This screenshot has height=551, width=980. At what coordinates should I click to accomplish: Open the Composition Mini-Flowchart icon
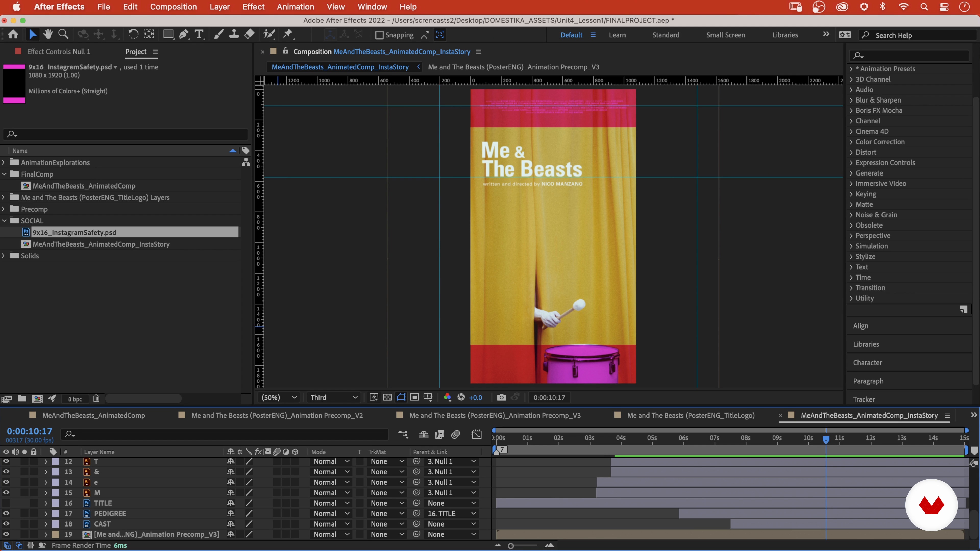click(x=403, y=434)
